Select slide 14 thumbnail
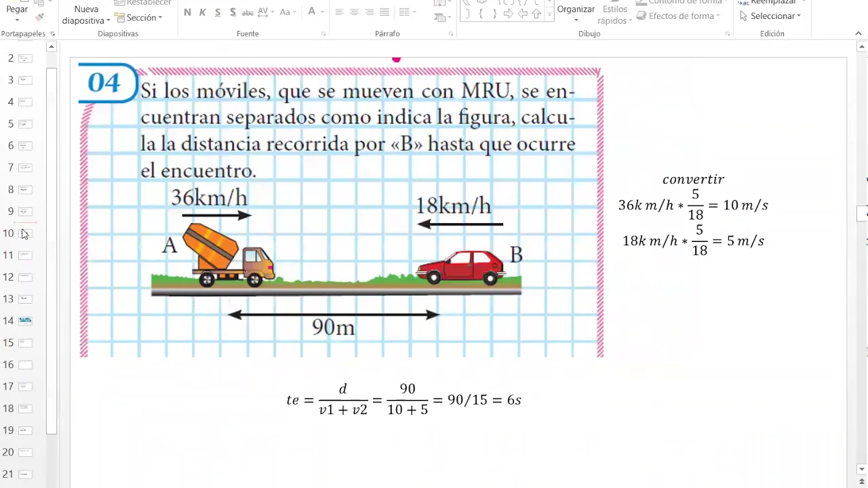Image resolution: width=868 pixels, height=488 pixels. 26,321
